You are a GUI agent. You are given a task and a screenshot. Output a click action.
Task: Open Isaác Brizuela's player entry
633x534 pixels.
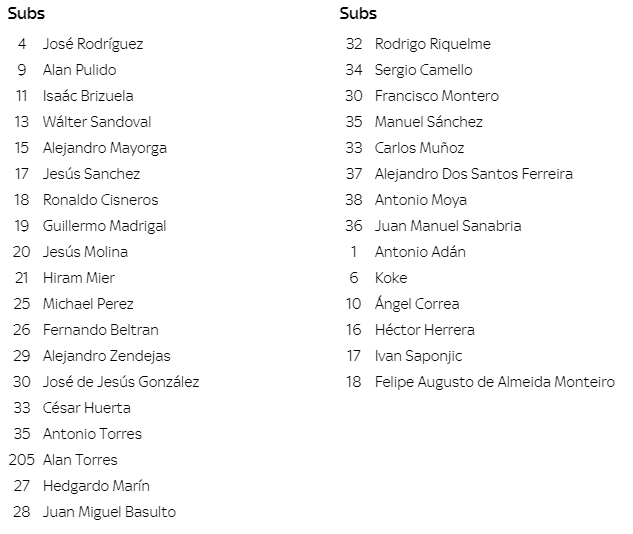(x=87, y=96)
